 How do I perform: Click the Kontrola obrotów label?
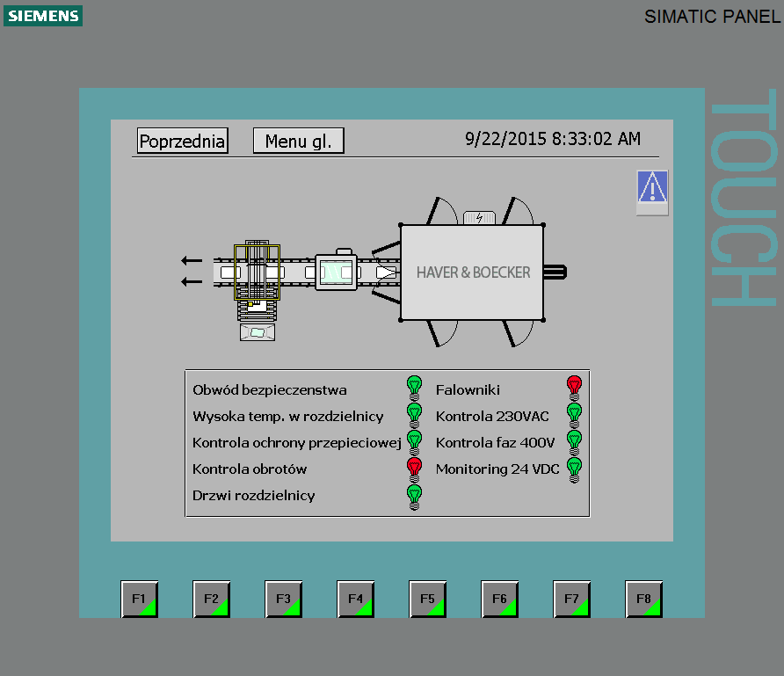pyautogui.click(x=250, y=469)
